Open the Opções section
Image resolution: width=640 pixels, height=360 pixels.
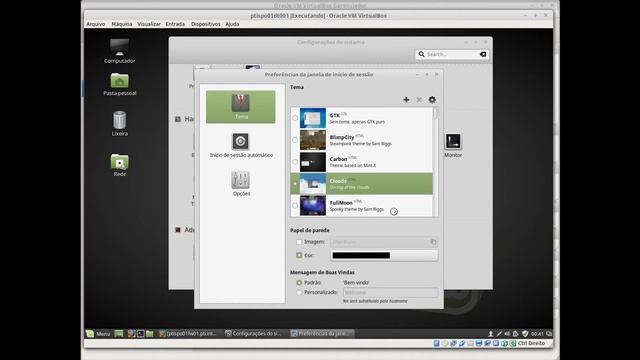click(x=241, y=184)
